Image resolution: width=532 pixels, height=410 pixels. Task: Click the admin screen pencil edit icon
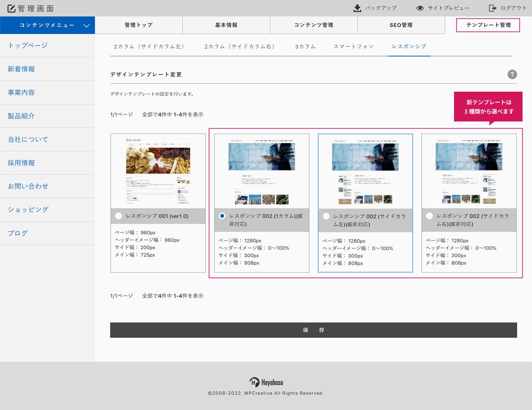11,8
